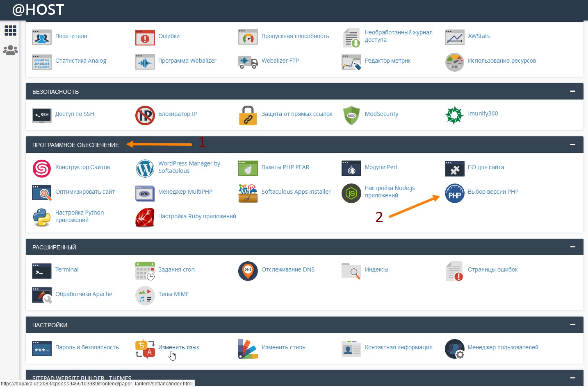This screenshot has width=588, height=387.
Task: Click the Типы MIME icon
Action: 145,295
